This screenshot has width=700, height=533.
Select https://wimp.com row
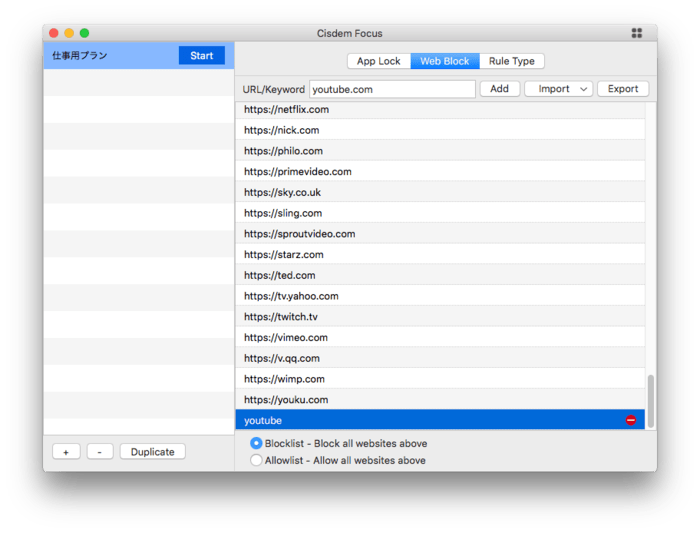coord(440,379)
